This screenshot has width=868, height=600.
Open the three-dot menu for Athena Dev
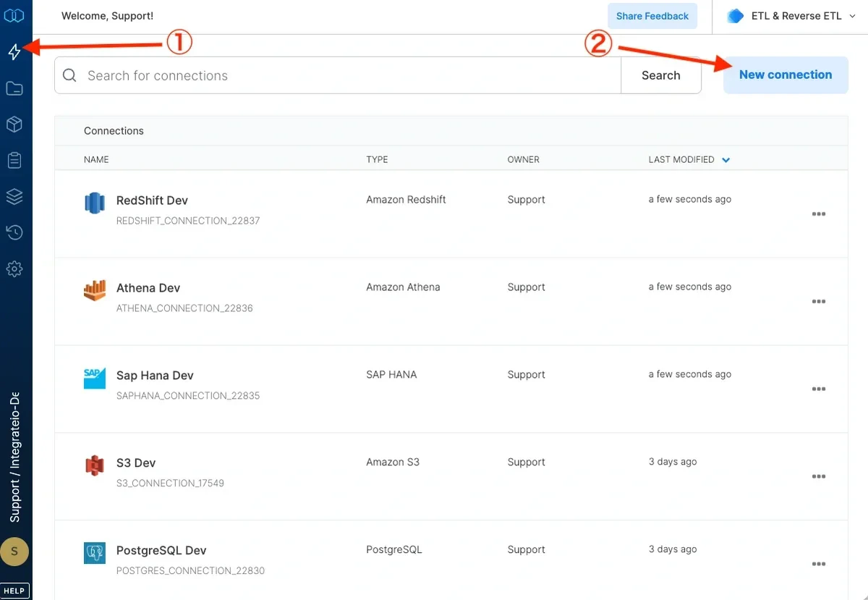(x=818, y=302)
